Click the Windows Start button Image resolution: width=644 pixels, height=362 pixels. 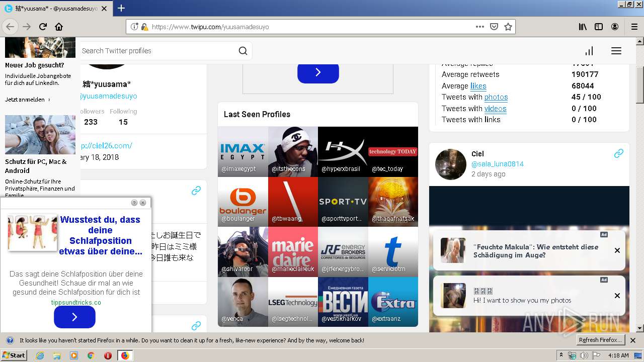pyautogui.click(x=14, y=355)
